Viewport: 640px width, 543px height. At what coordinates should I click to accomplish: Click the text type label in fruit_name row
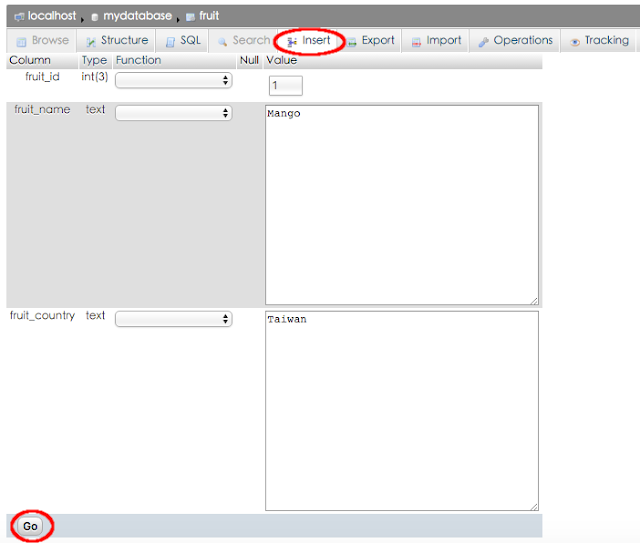(96, 109)
